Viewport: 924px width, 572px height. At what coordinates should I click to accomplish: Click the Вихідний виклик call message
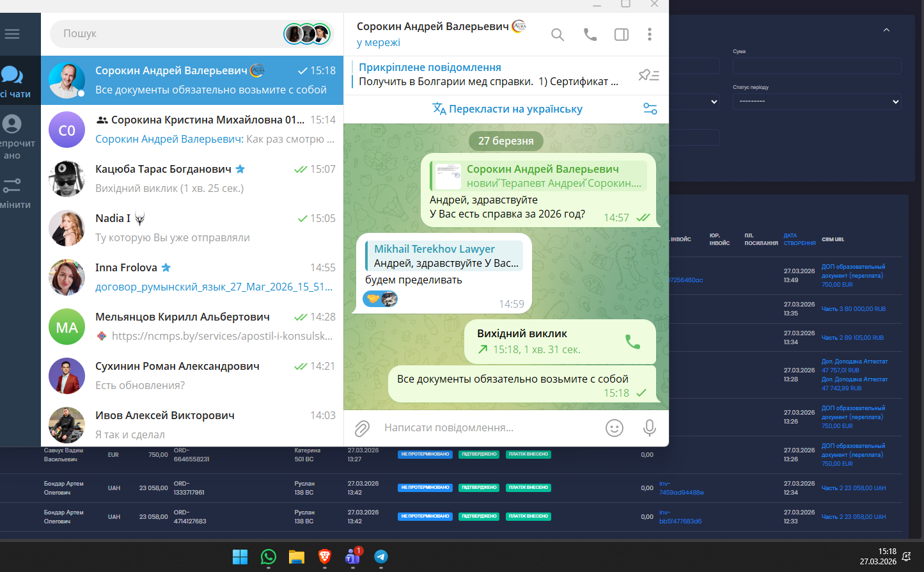pyautogui.click(x=560, y=342)
